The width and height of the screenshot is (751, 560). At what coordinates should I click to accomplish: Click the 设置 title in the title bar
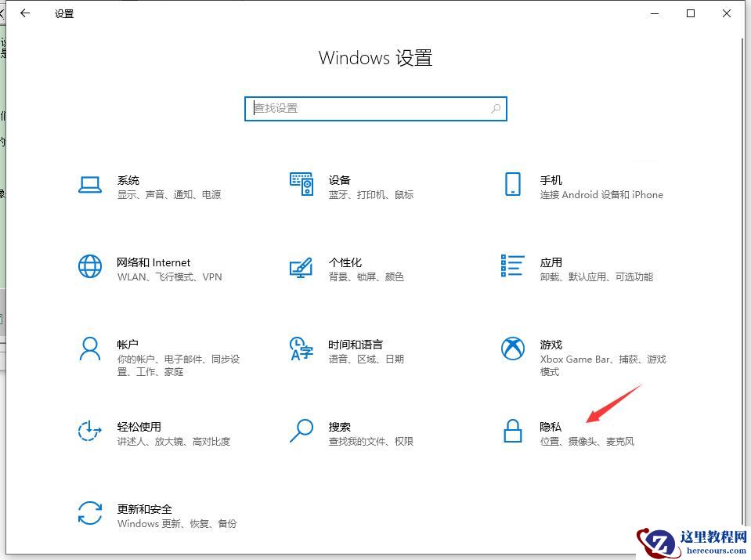(63, 13)
